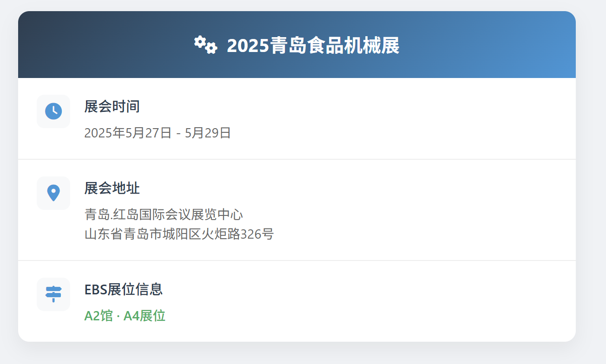The image size is (606, 364).
Task: Select the 展会时间 heading
Action: pyautogui.click(x=112, y=106)
